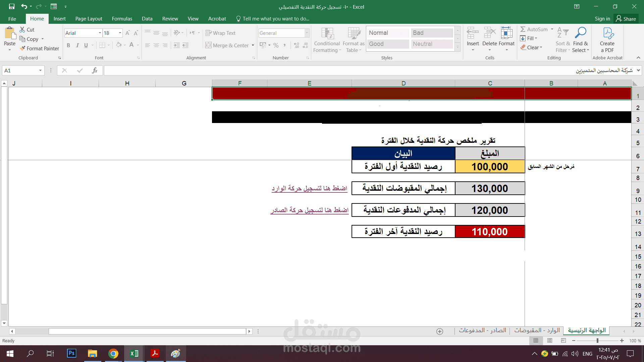The height and width of the screenshot is (362, 644).
Task: Open the Data ribbon tab
Action: coord(147,19)
